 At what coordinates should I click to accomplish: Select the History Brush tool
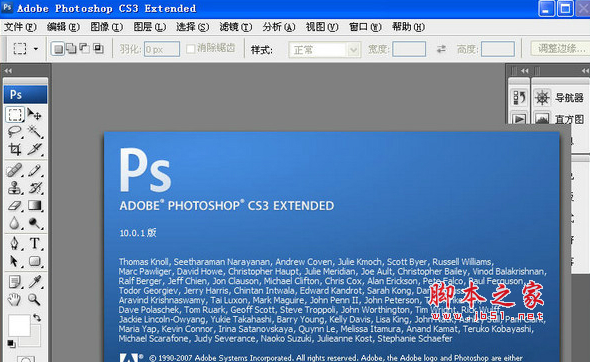[35, 187]
